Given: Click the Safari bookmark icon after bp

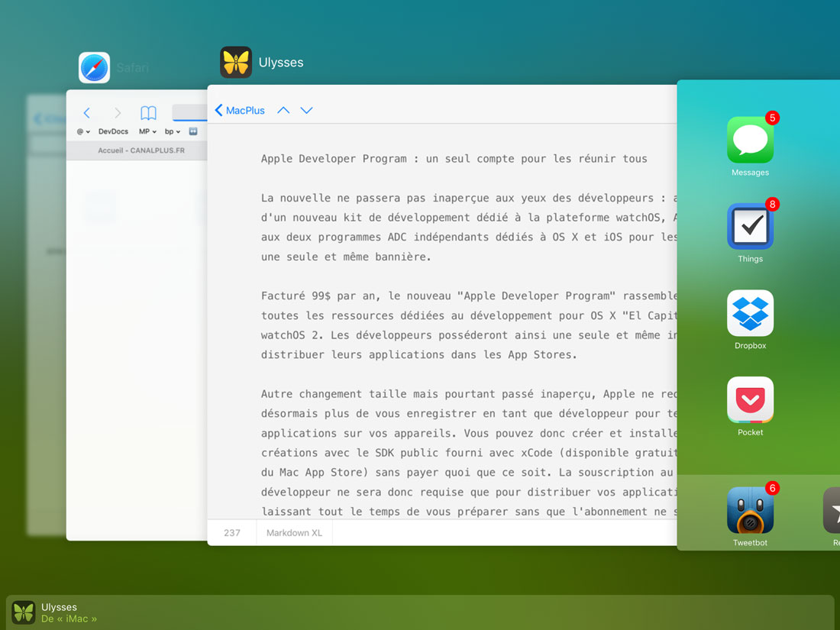Looking at the screenshot, I should point(193,132).
